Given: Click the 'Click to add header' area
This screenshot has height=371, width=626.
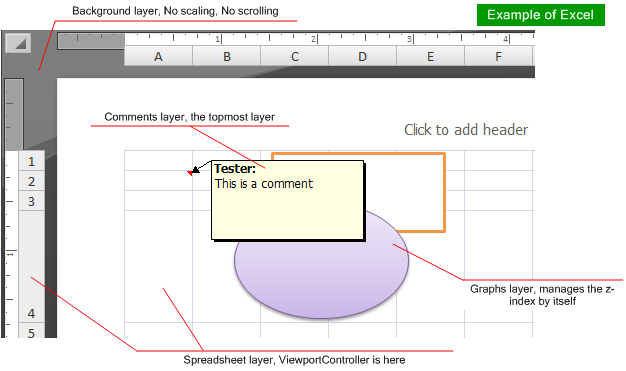Looking at the screenshot, I should click(x=466, y=130).
